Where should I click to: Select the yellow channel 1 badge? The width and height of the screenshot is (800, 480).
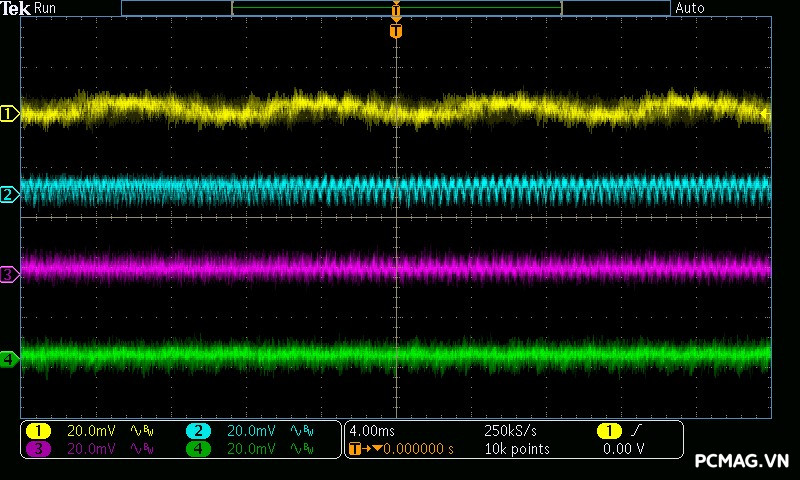(38, 431)
